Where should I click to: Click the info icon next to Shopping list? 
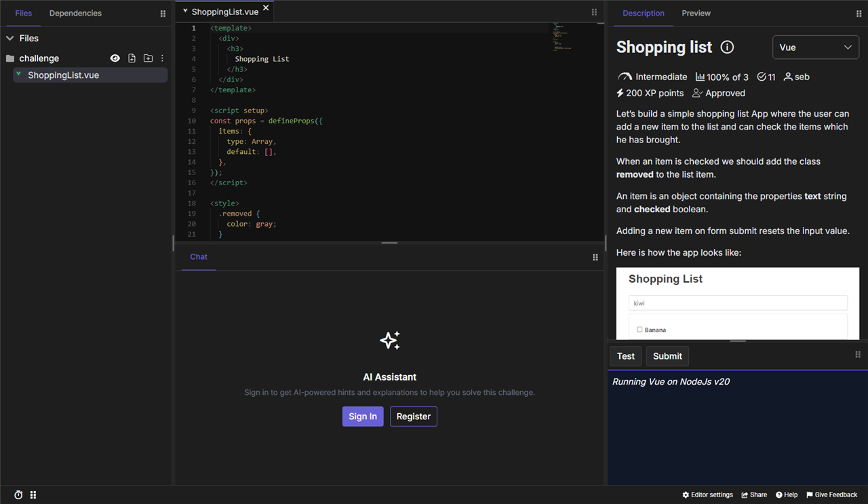pyautogui.click(x=727, y=47)
